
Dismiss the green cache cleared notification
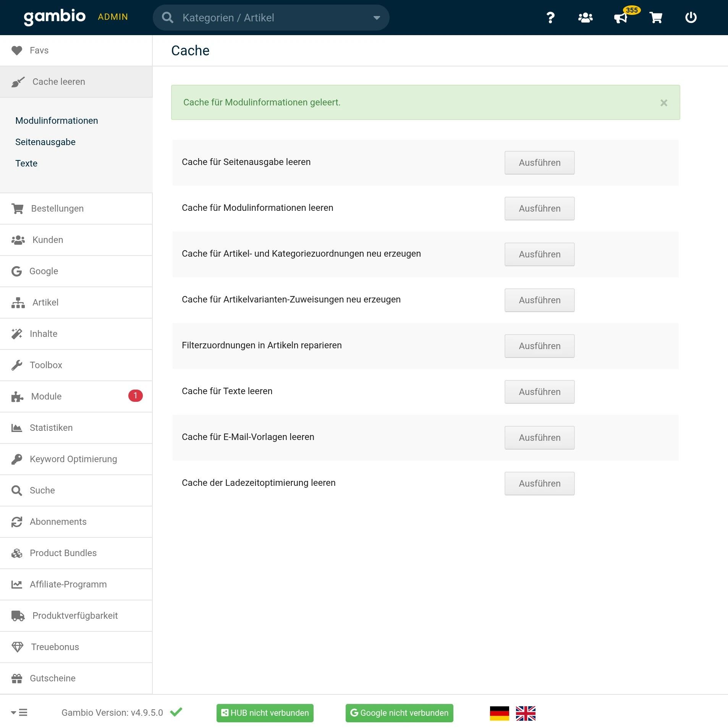(x=664, y=103)
